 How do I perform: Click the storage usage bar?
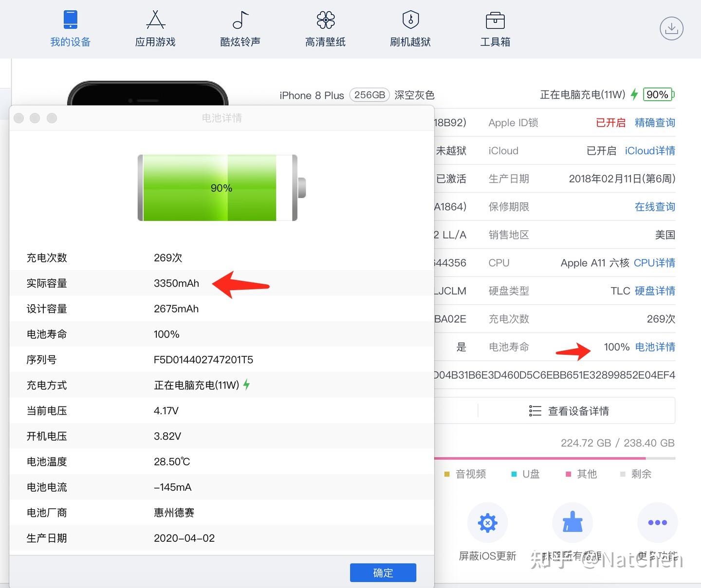click(554, 458)
